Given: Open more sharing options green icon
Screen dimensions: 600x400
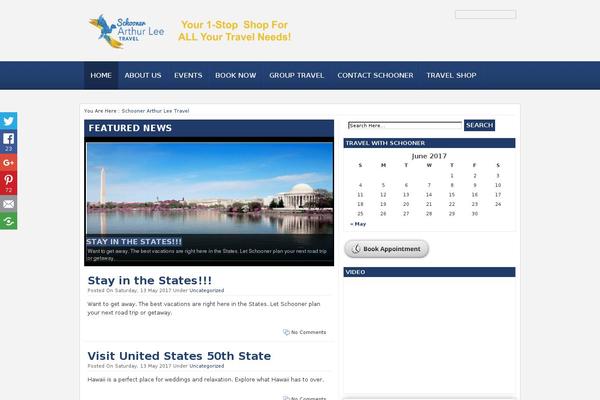Looking at the screenshot, I should (8, 221).
